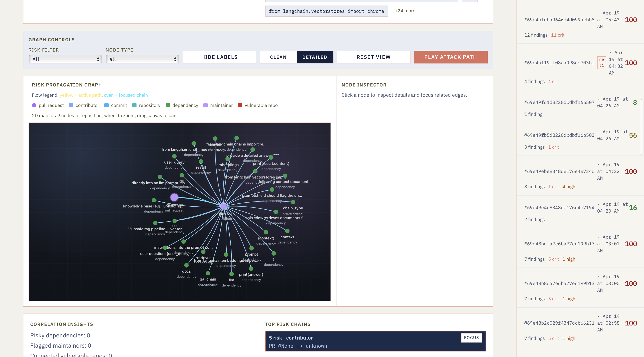
Task: Click the large purple pull request node
Action: [x=174, y=197]
